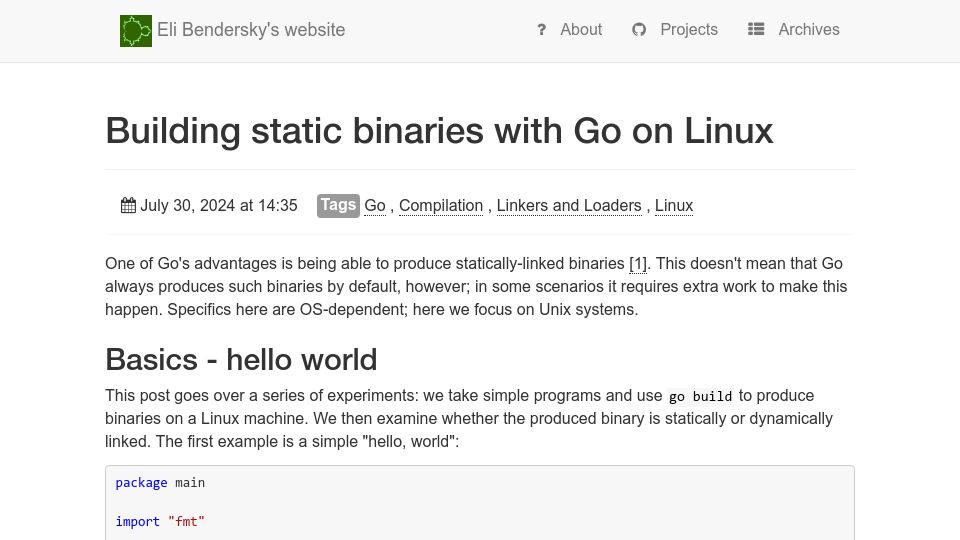Click the Basics - hello world heading

coord(241,359)
